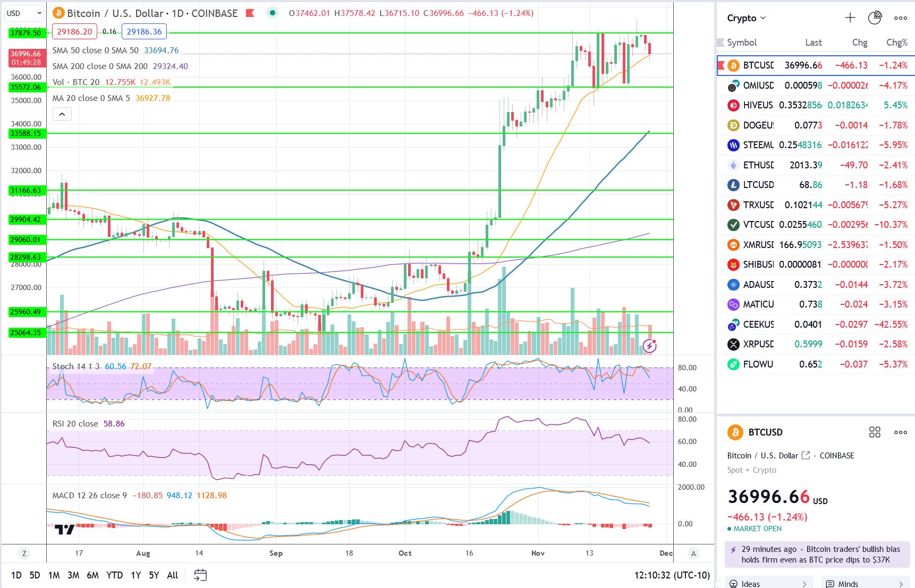
Task: Add a symbol with the plus icon
Action: point(850,18)
